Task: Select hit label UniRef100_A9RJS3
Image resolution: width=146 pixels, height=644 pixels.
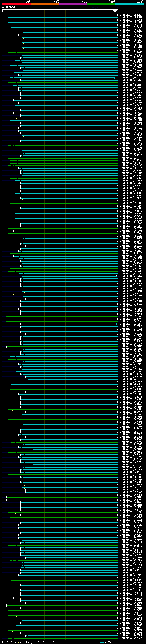Action: [x=131, y=254]
